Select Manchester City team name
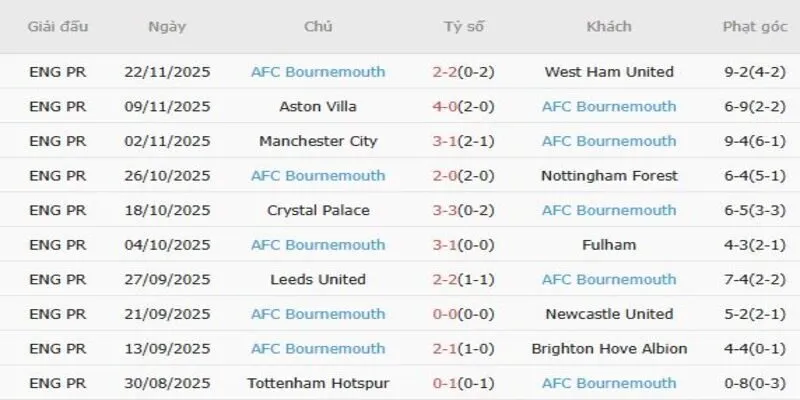The width and height of the screenshot is (800, 400). pos(318,141)
